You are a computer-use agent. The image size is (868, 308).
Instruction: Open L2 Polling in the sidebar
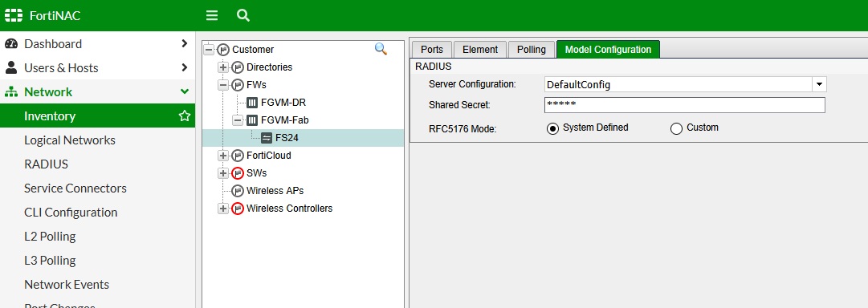coord(50,236)
